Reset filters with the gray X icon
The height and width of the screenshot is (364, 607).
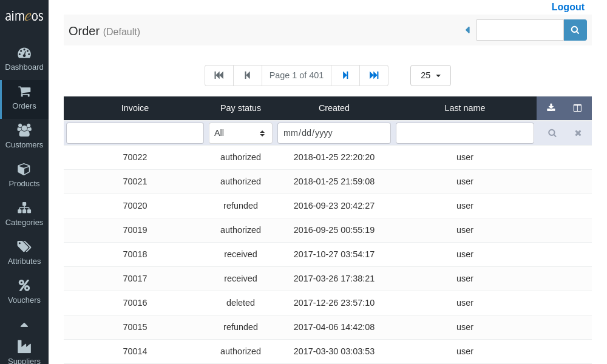578,133
